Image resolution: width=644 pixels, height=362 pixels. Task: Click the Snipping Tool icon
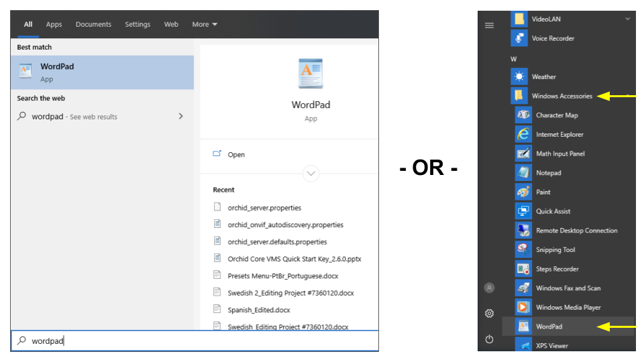(x=523, y=249)
